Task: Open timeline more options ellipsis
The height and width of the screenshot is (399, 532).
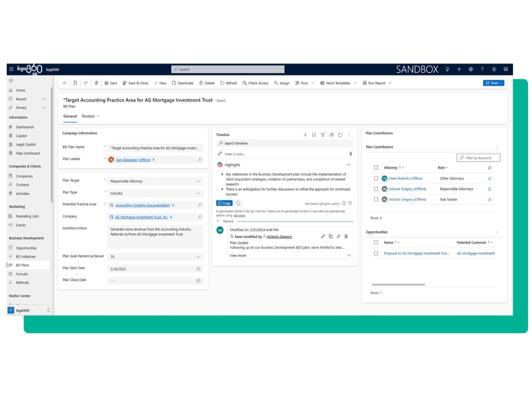Action: pos(349,135)
